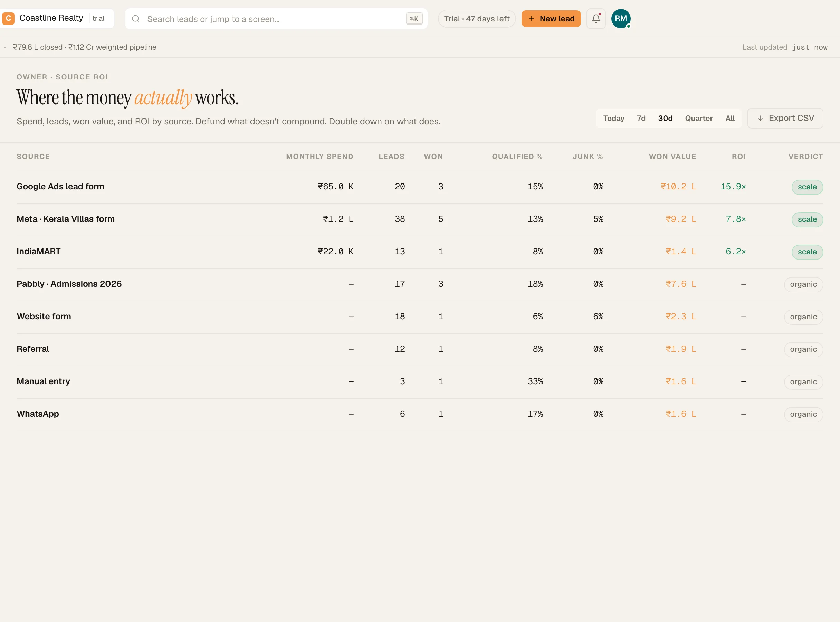Select the Today time range
The height and width of the screenshot is (622, 840).
613,119
